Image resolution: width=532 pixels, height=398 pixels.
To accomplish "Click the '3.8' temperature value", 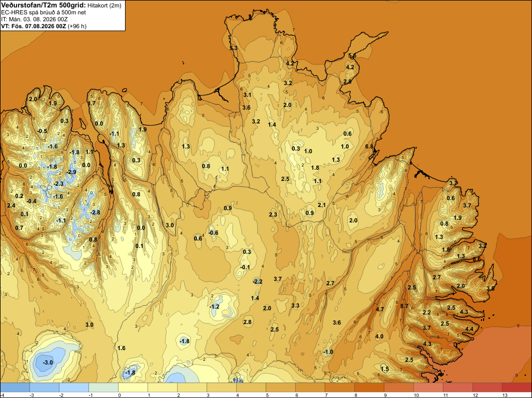I will 491,289.
